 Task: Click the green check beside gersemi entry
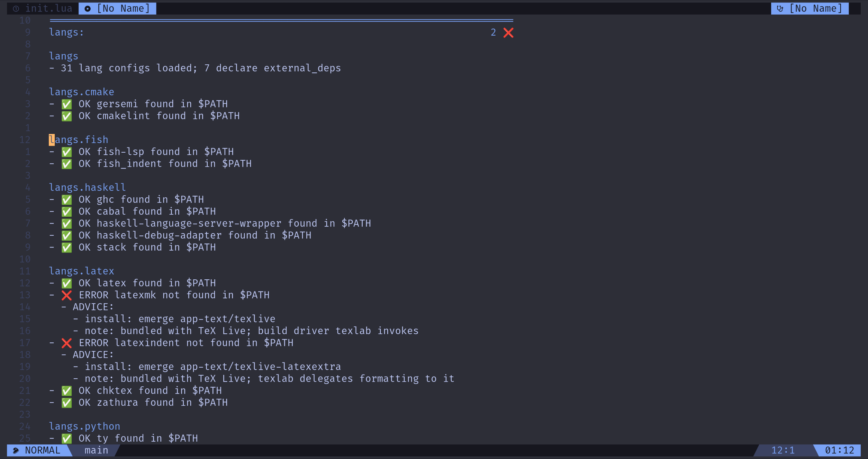[x=67, y=104]
